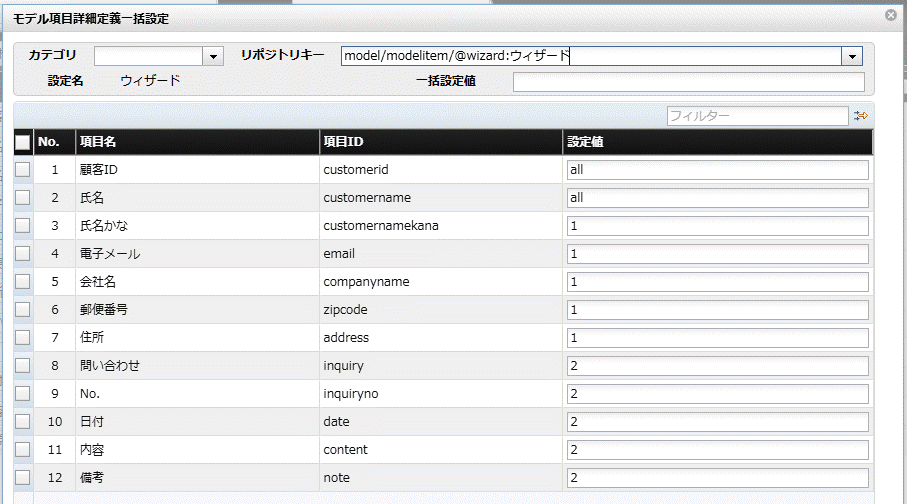Open the カテゴリ dropdown arrow
This screenshot has height=504, width=907.
point(213,56)
